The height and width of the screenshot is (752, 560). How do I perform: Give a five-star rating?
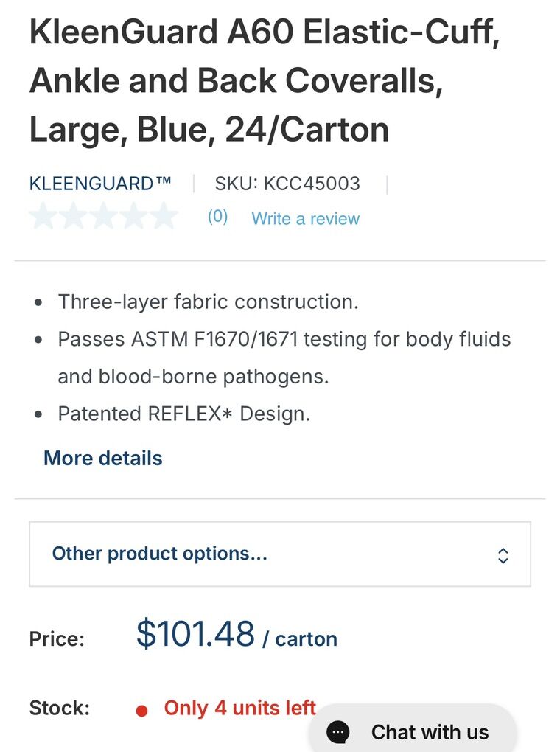tap(164, 217)
